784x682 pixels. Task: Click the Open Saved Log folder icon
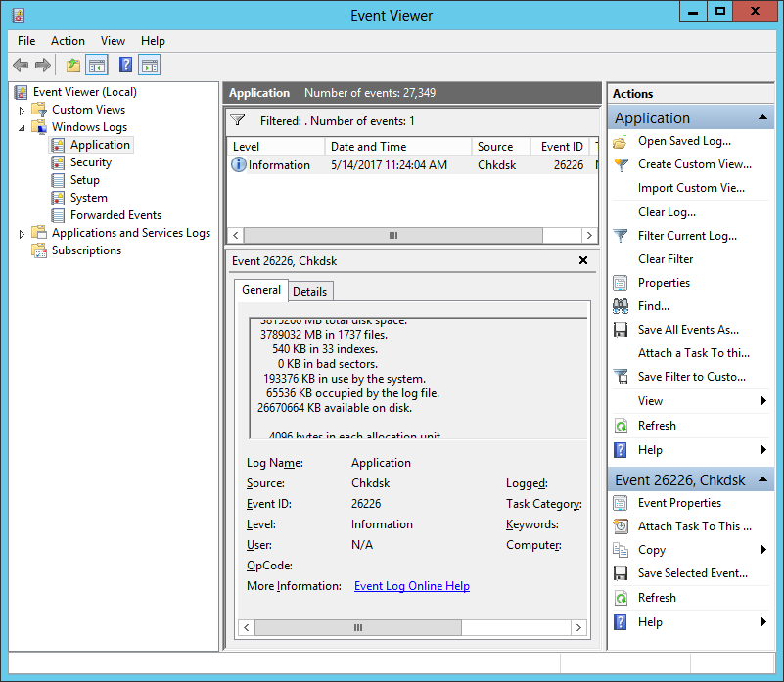pyautogui.click(x=621, y=142)
